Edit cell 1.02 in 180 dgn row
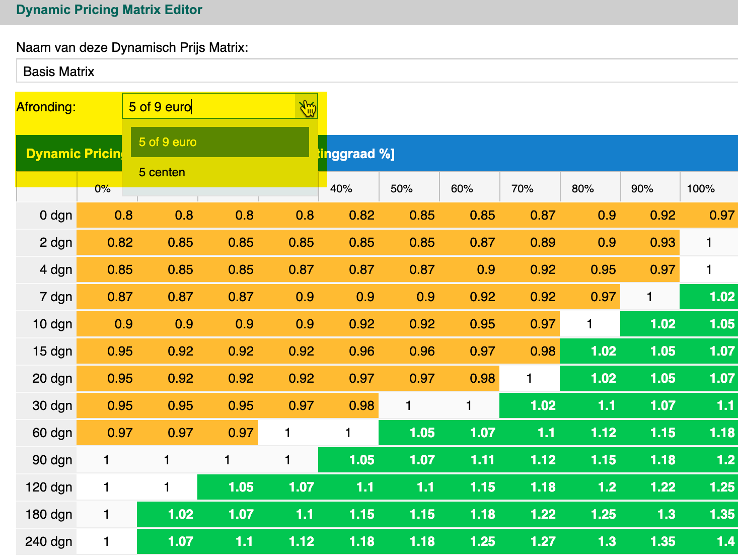This screenshot has width=738, height=560. tap(167, 514)
